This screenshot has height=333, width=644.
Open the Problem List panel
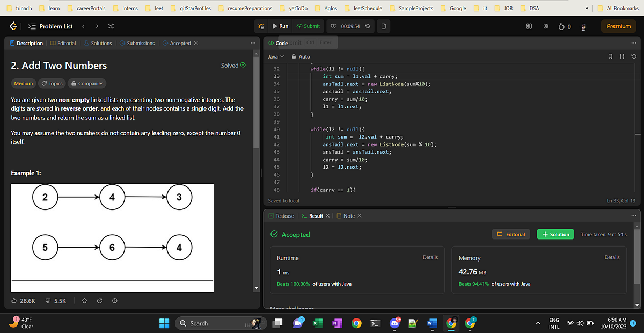coord(50,26)
